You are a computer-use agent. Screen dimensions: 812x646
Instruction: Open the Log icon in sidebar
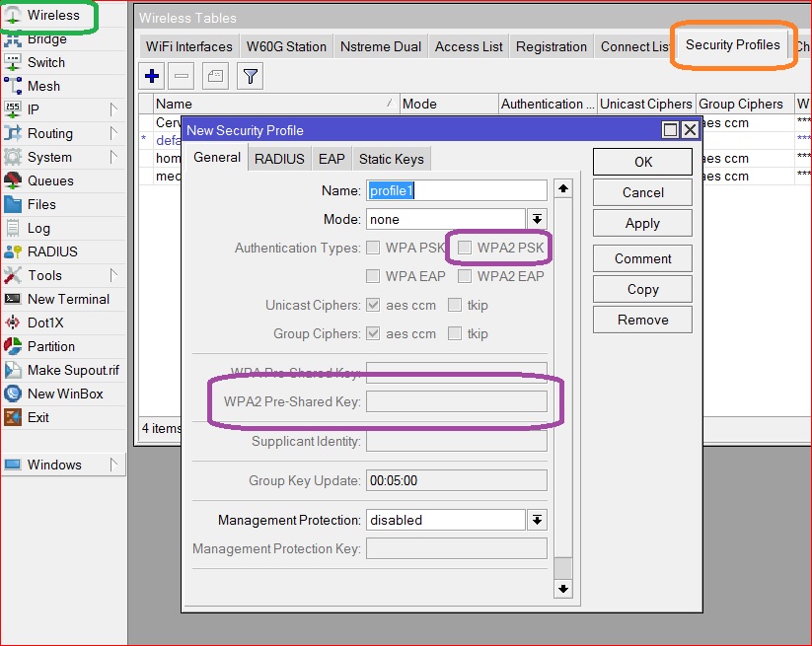click(13, 228)
